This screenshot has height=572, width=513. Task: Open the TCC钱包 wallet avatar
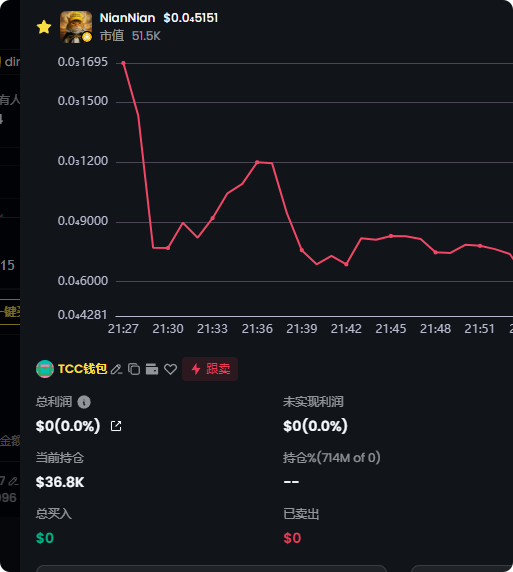pyautogui.click(x=45, y=369)
